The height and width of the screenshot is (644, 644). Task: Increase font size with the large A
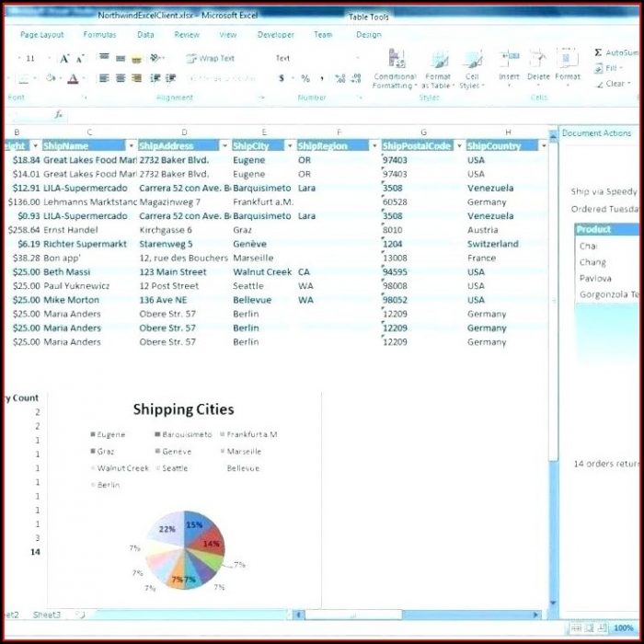pyautogui.click(x=64, y=59)
